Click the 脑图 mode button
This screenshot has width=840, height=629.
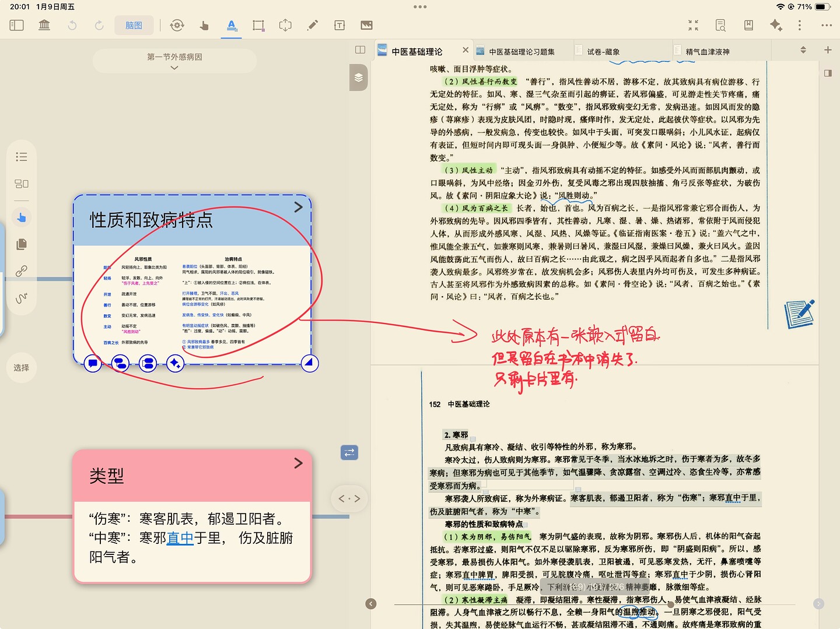[134, 25]
